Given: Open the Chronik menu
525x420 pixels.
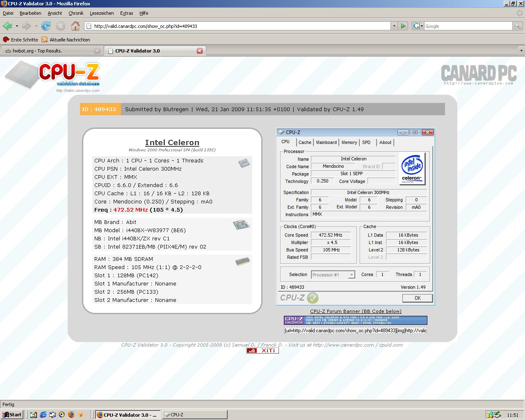Looking at the screenshot, I should (x=76, y=13).
